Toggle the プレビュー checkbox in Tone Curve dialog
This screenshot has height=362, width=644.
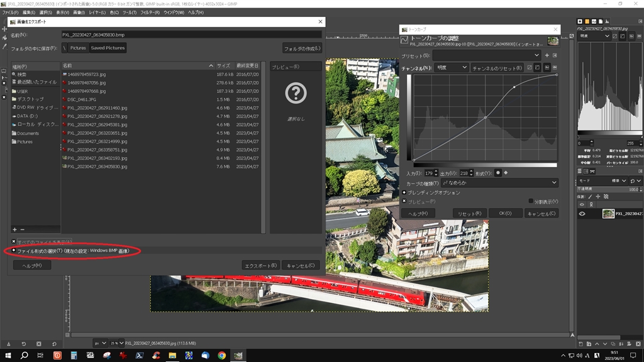pos(404,201)
